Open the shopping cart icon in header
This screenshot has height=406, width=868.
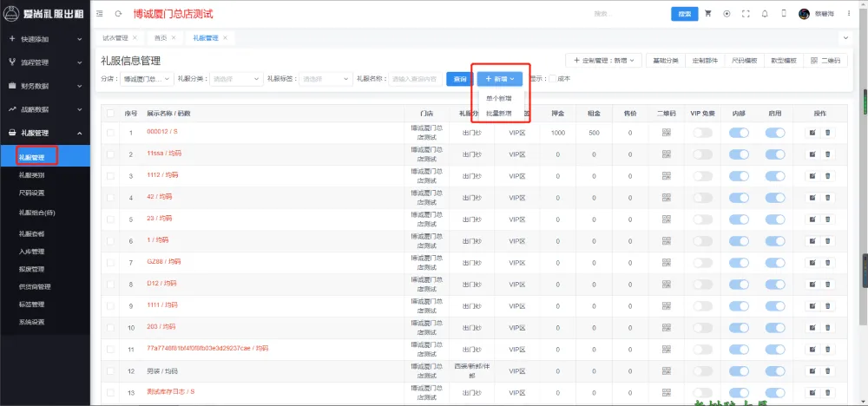708,14
